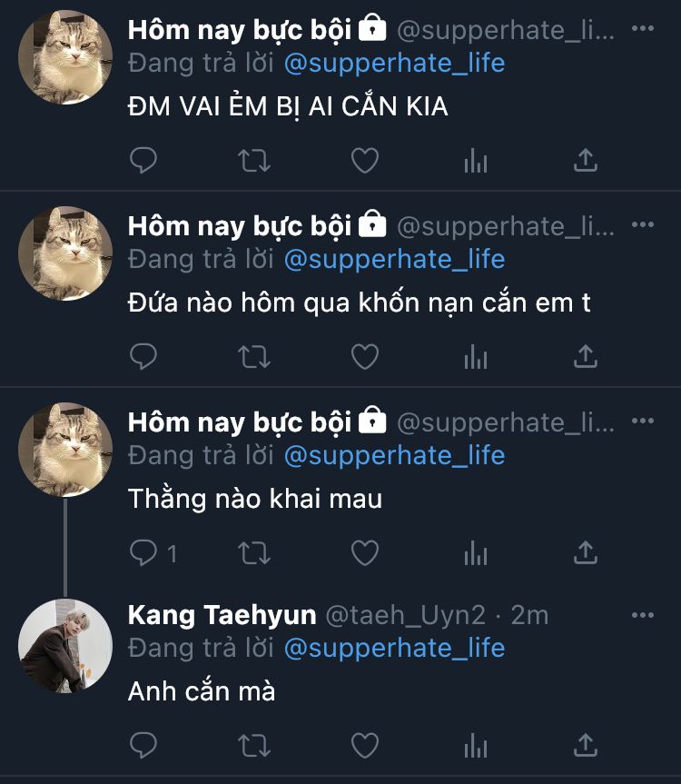
Task: Reply to the "ĐM VAI ẺM BỊ AI CẮN KIA" tweet
Action: pos(143,161)
